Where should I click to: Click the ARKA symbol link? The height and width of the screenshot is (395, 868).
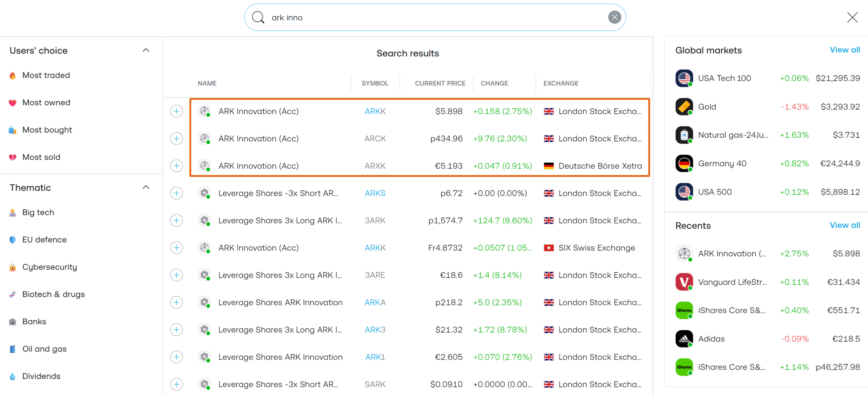(375, 302)
